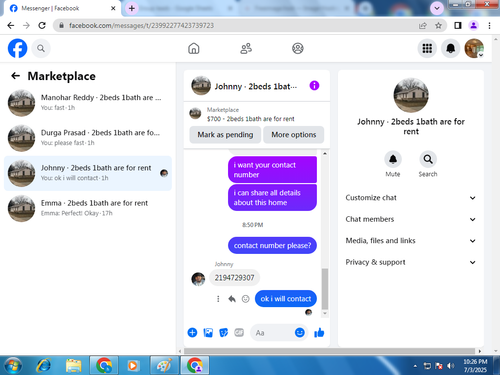The height and width of the screenshot is (375, 500).
Task: Open the Groups icon in top navigation
Action: point(298,49)
